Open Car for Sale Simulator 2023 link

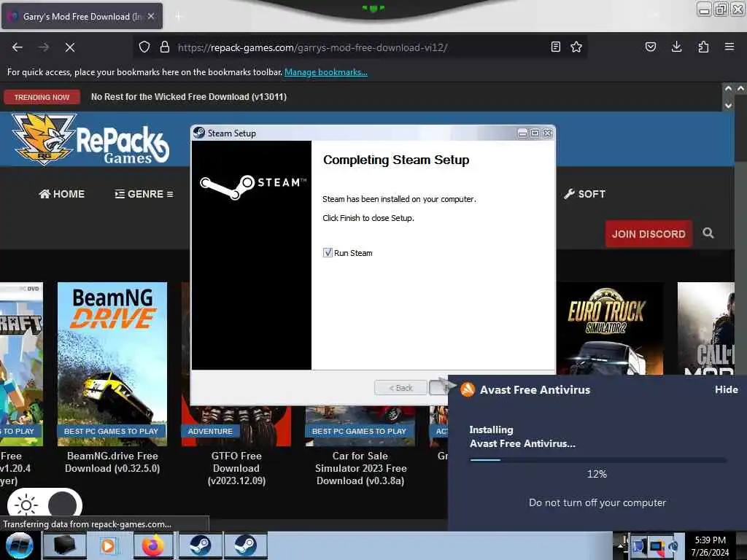pyautogui.click(x=360, y=468)
